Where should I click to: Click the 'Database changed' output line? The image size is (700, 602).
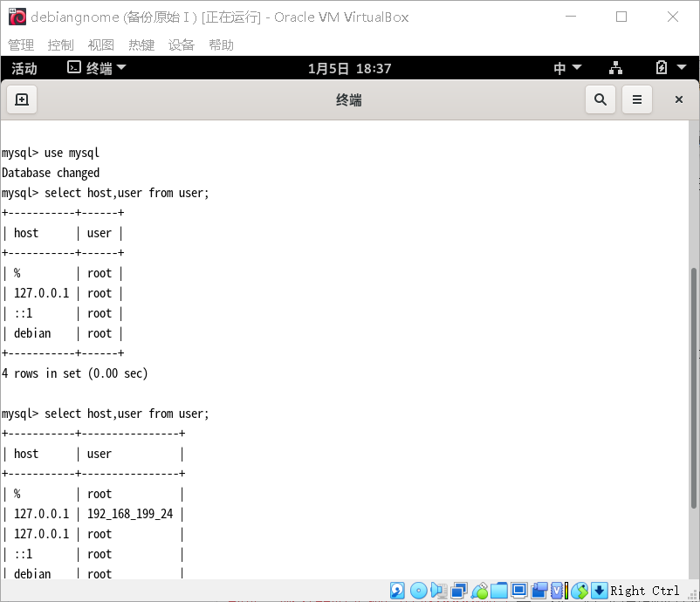click(51, 173)
